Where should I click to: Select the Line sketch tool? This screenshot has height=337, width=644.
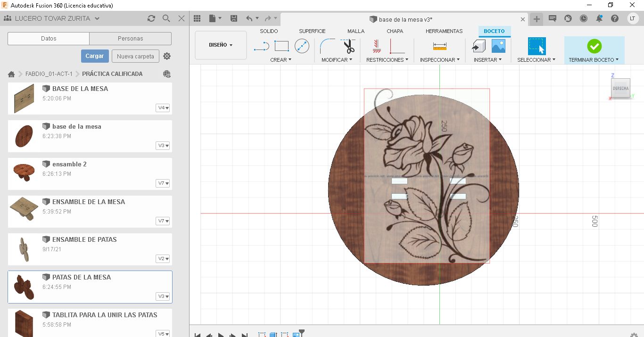coord(261,46)
